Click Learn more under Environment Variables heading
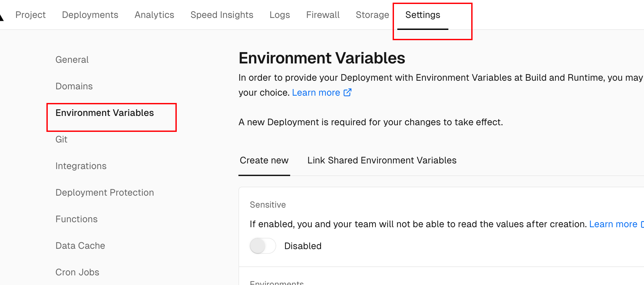This screenshot has height=285, width=644. tap(316, 93)
